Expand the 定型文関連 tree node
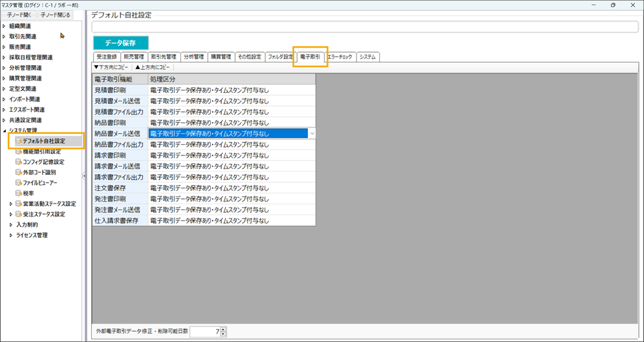Image resolution: width=644 pixels, height=342 pixels. (4, 88)
